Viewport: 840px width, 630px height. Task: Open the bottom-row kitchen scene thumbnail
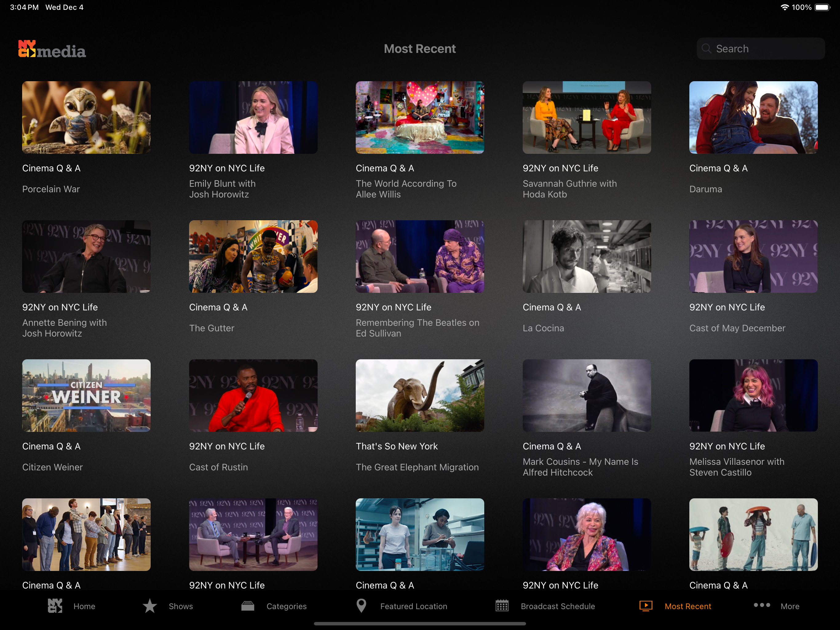click(x=420, y=535)
